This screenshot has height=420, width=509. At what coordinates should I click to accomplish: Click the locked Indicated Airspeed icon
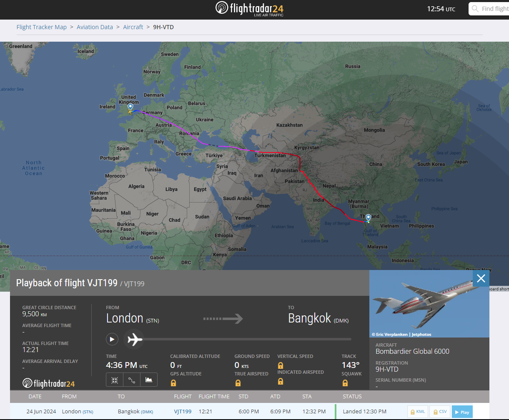click(x=281, y=381)
